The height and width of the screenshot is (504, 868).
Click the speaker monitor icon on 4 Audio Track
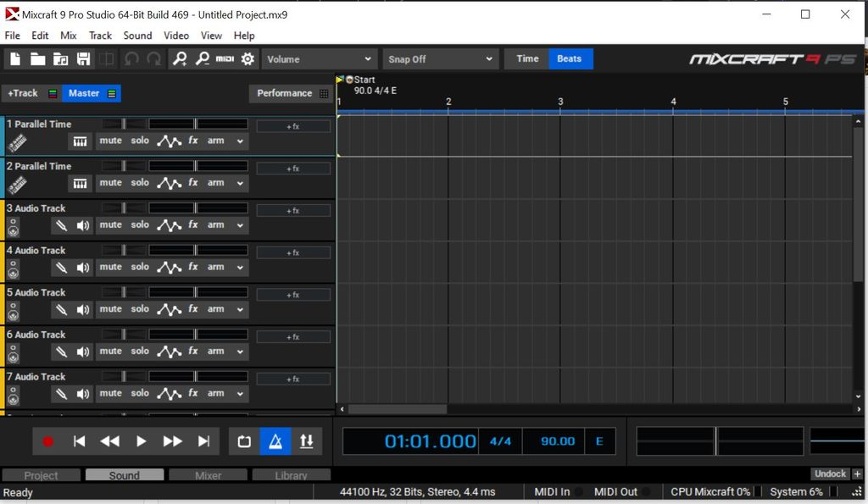pos(83,267)
